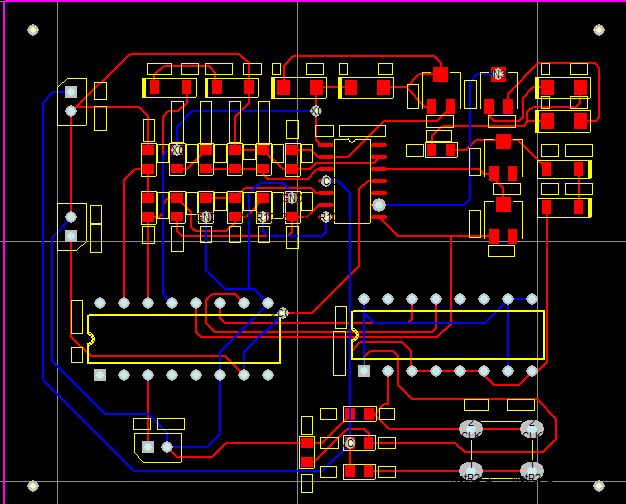Select the bottom-left corner mounting hole

(x=33, y=486)
